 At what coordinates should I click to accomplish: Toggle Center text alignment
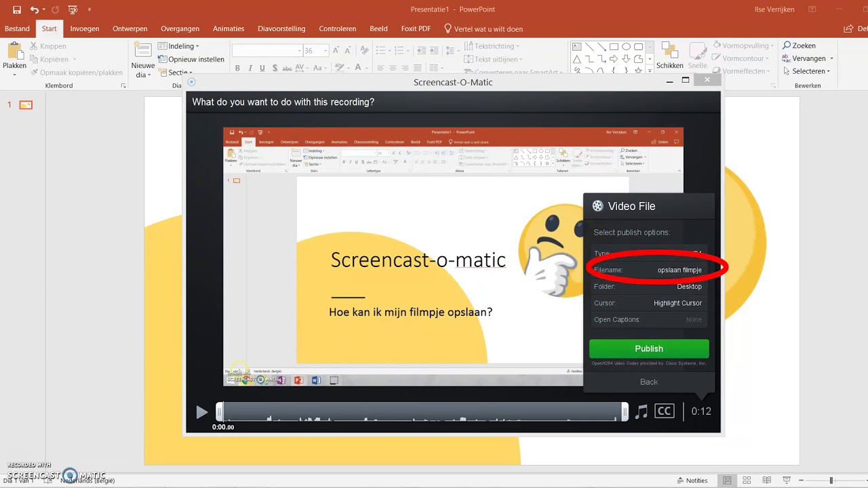(393, 68)
